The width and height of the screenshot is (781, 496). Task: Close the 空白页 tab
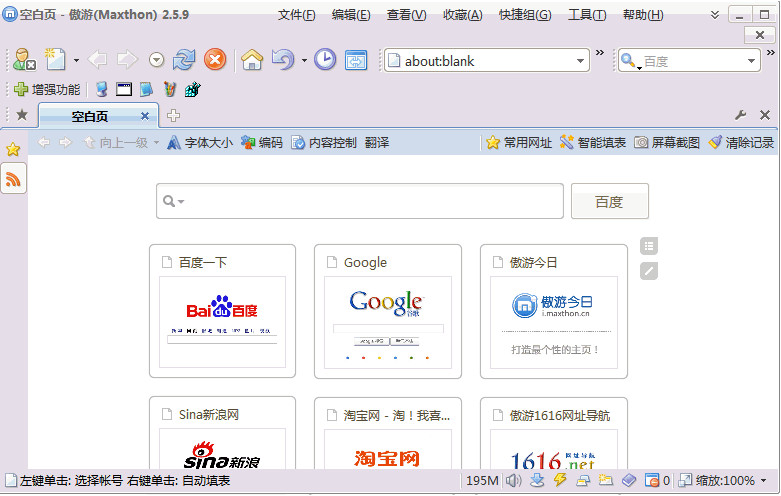coord(145,116)
